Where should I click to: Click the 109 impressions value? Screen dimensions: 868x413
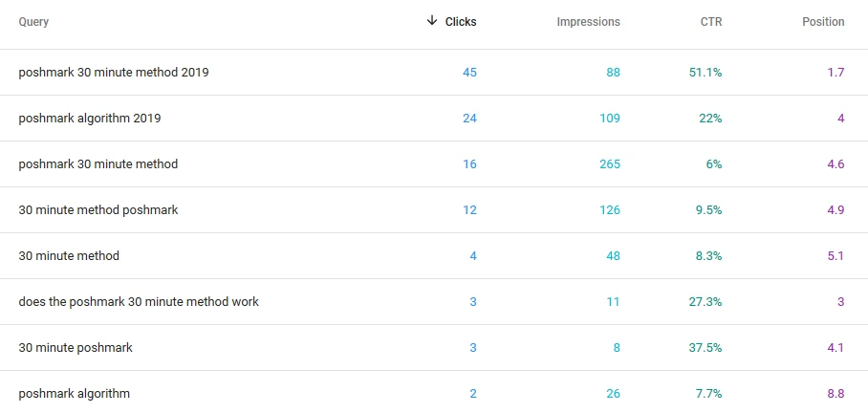[610, 118]
